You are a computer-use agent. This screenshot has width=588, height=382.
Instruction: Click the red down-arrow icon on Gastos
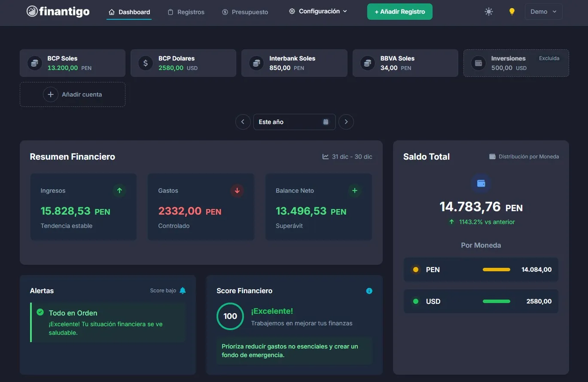tap(237, 191)
